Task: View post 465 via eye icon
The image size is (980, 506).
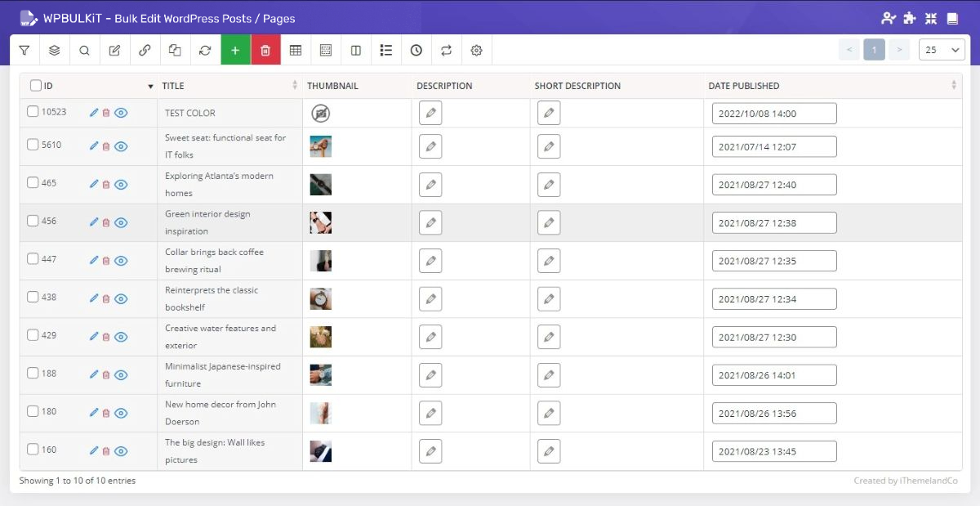Action: point(121,185)
